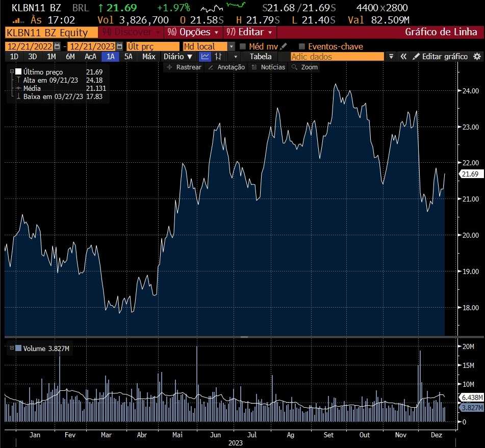Open the Editar menu
The image size is (485, 448).
250,32
